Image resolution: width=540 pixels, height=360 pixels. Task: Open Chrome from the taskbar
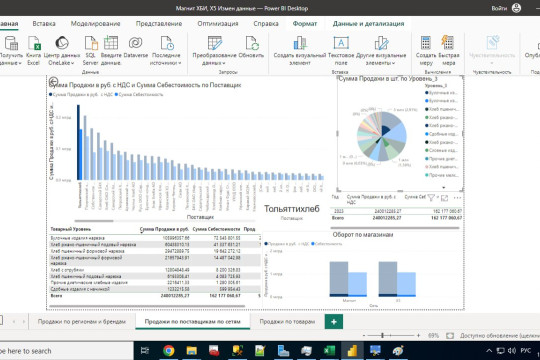click(169, 351)
